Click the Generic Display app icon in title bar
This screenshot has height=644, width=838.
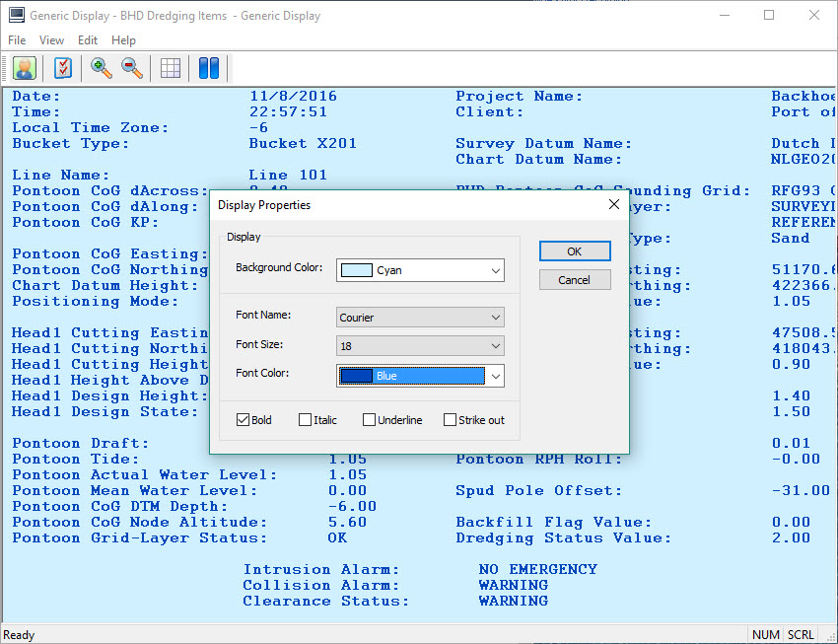click(16, 16)
